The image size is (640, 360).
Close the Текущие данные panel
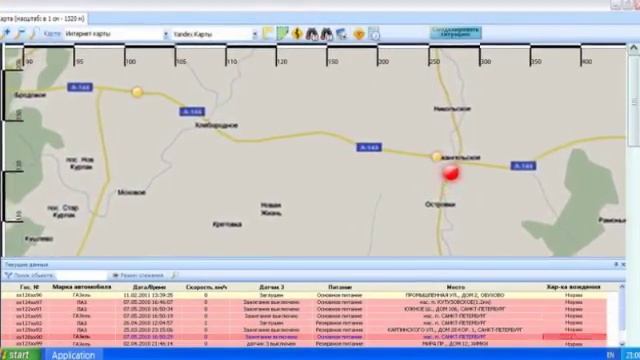[623, 264]
